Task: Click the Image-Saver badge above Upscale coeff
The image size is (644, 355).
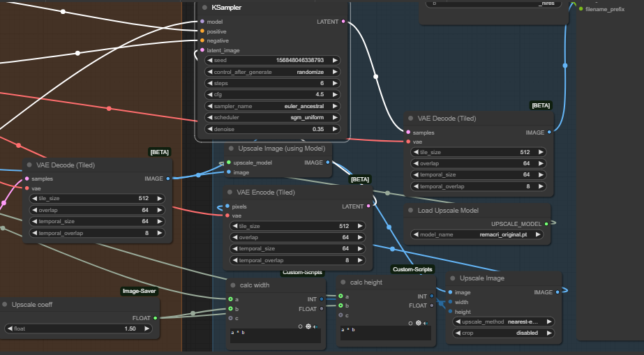Action: 139,292
